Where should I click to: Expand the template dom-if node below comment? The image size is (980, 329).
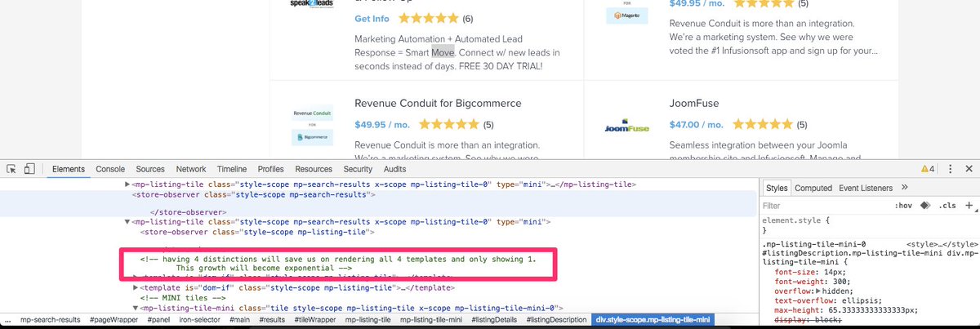136,287
